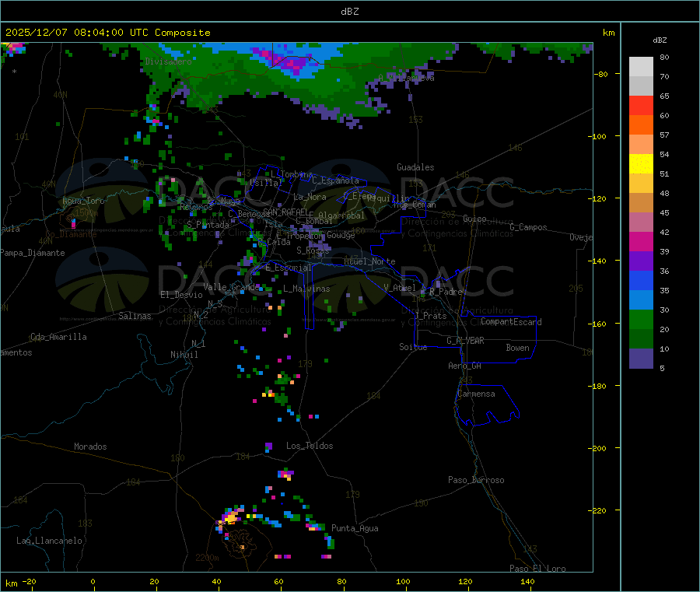Click the Carmensa label
This screenshot has height=592, width=700.
pyautogui.click(x=476, y=394)
